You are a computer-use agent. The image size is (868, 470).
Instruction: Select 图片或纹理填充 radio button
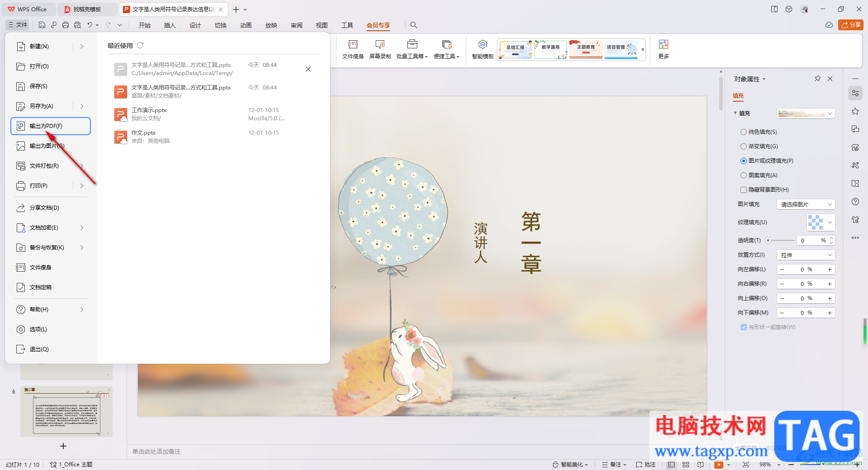tap(744, 161)
